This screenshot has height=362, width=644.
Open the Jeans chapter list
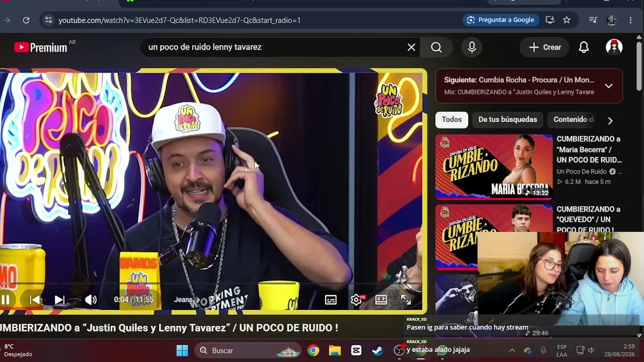(x=187, y=300)
